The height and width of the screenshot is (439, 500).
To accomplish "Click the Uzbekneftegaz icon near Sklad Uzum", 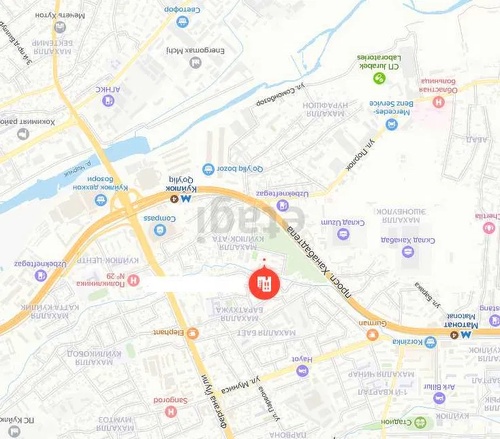I will pyautogui.click(x=282, y=205).
